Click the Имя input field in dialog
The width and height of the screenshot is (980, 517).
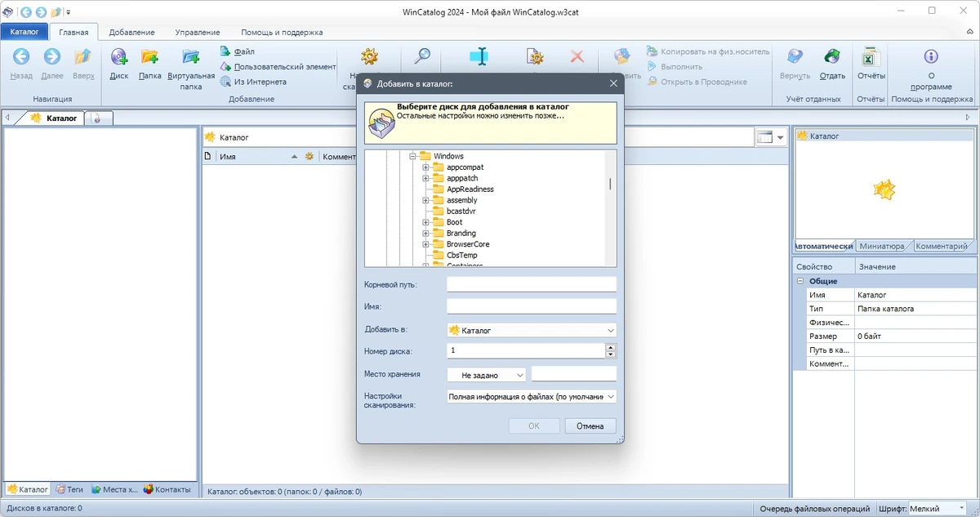pos(532,306)
